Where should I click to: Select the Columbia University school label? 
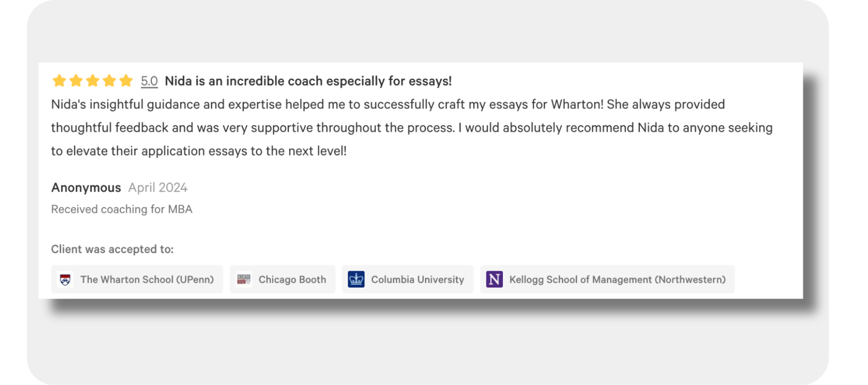[417, 279]
